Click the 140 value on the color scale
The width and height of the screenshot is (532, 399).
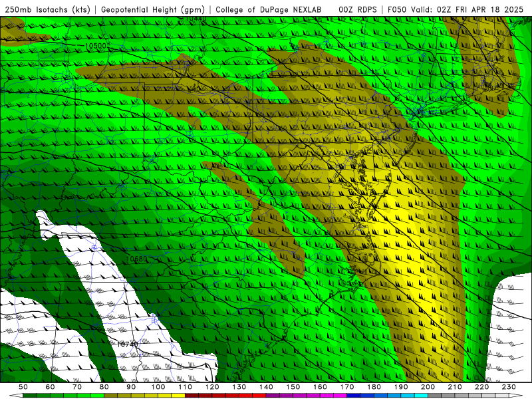click(x=266, y=387)
